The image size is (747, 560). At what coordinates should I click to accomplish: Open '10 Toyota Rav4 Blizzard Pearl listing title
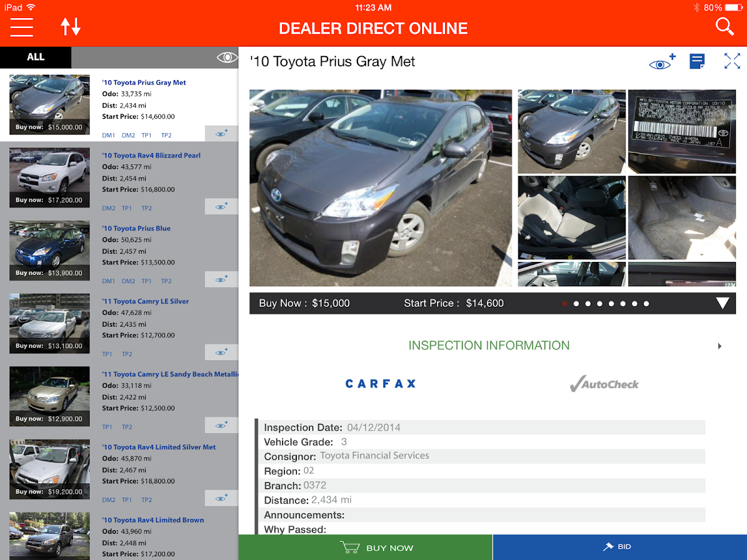coord(151,156)
